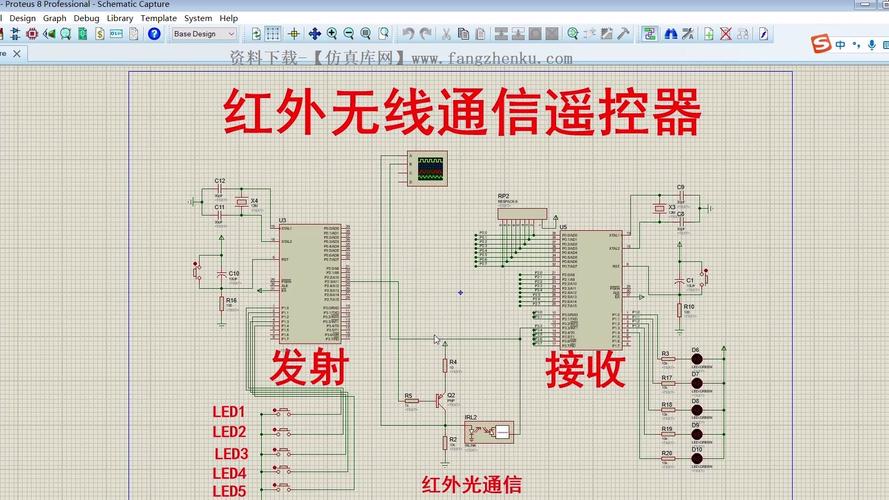Click the Exit to Parent Sheet icon
Image resolution: width=889 pixels, height=500 pixels.
[743, 34]
